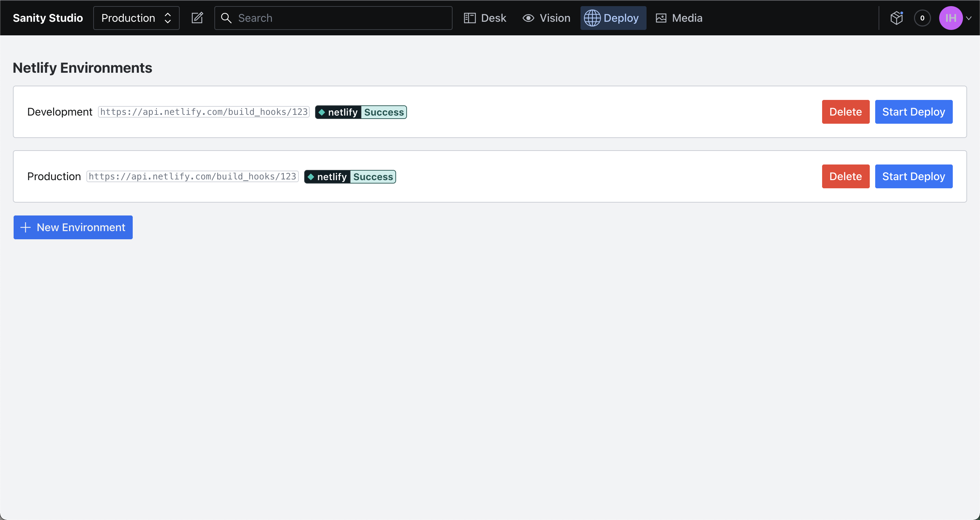Add a New Environment
This screenshot has width=980, height=520.
pyautogui.click(x=73, y=227)
